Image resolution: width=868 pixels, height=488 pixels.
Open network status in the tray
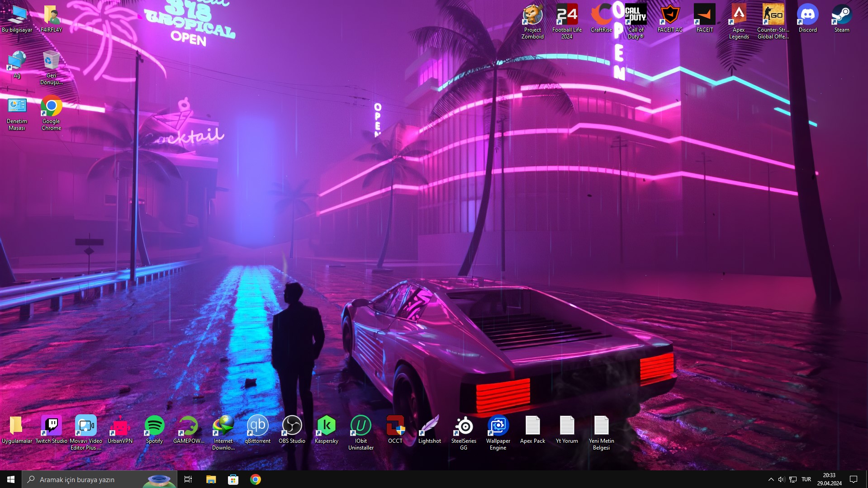point(793,479)
